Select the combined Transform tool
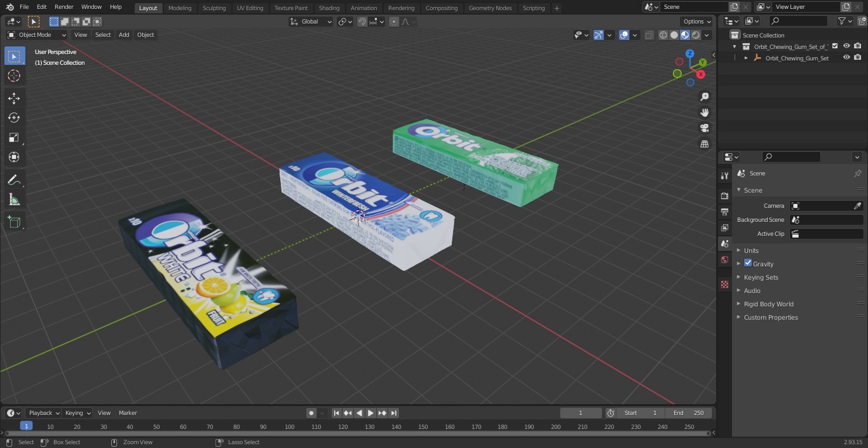This screenshot has height=448, width=868. pyautogui.click(x=15, y=157)
